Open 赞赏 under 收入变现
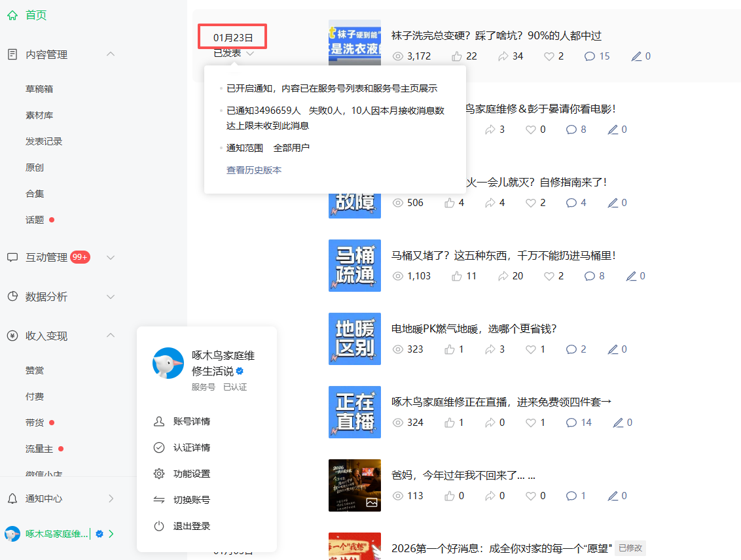This screenshot has width=741, height=560. pyautogui.click(x=35, y=371)
